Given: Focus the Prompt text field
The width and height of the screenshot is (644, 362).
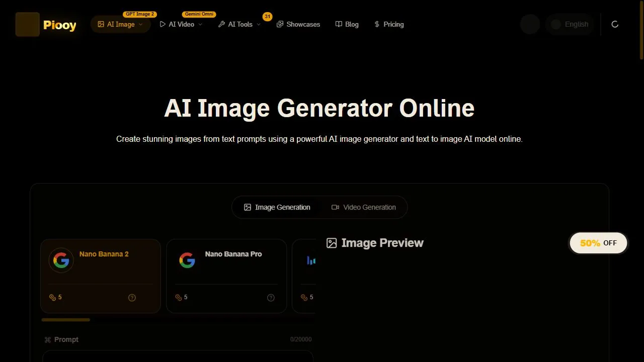Looking at the screenshot, I should [x=178, y=356].
